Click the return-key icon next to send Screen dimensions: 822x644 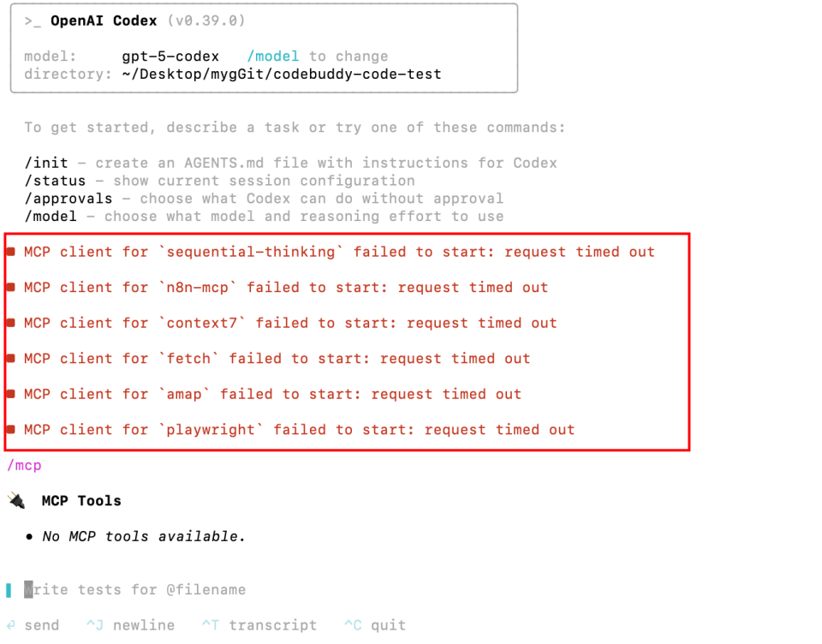[11, 625]
